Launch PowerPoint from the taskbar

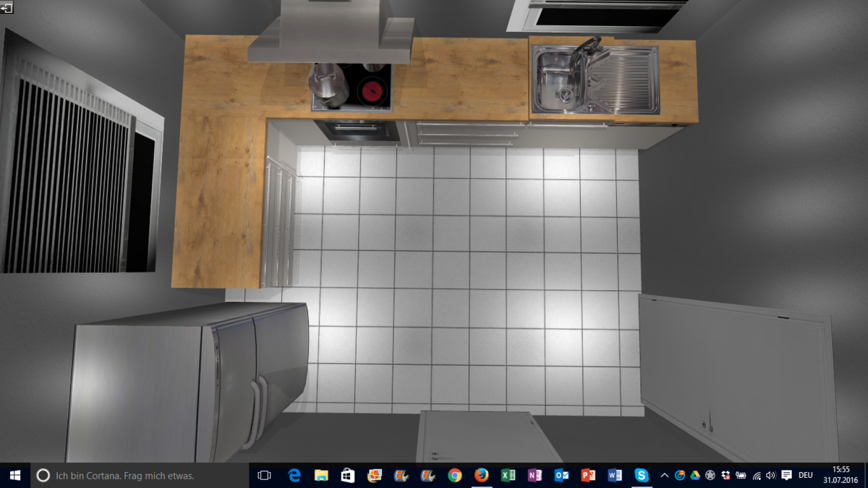coord(588,476)
